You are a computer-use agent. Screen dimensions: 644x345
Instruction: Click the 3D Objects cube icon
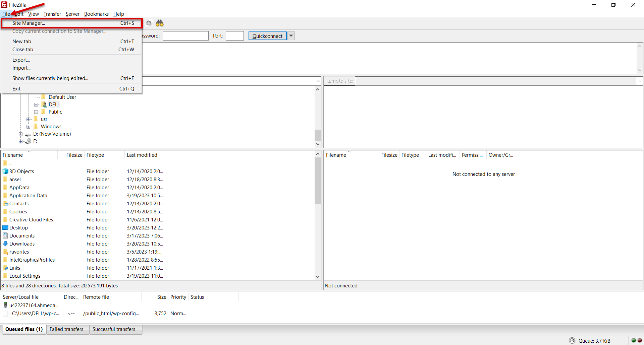5,171
